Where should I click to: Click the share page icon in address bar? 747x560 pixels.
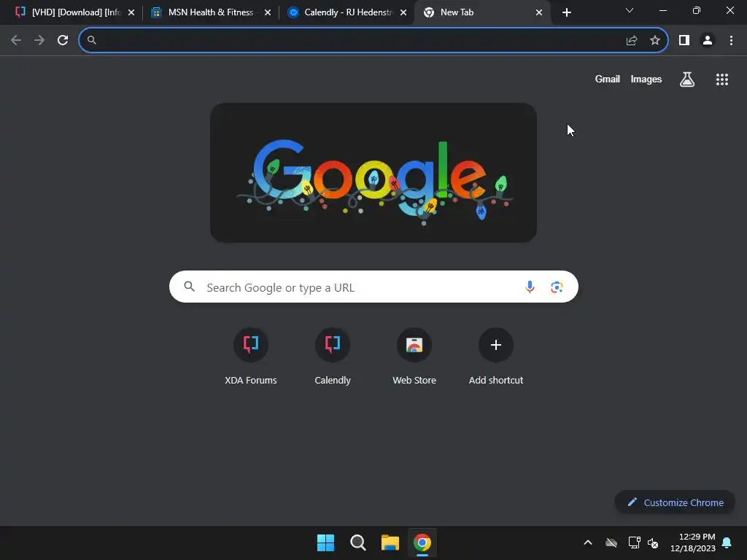(x=632, y=41)
